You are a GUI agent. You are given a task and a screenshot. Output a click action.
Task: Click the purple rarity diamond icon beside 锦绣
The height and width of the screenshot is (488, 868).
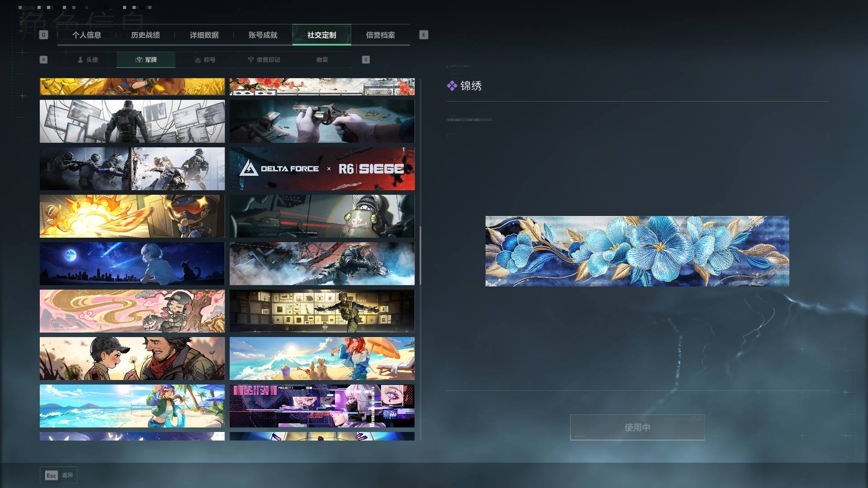coord(452,86)
